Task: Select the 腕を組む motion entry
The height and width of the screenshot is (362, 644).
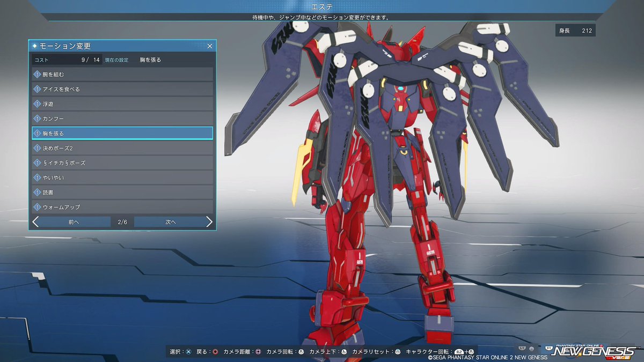Action: pos(122,74)
